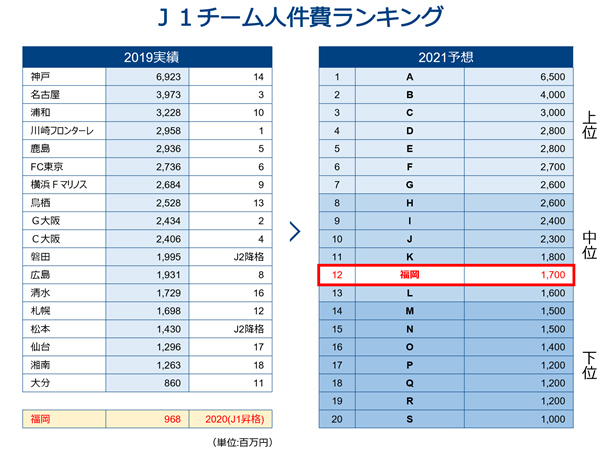Click the blue chevron arrow between tables
The width and height of the screenshot is (614, 458).
pos(295,231)
